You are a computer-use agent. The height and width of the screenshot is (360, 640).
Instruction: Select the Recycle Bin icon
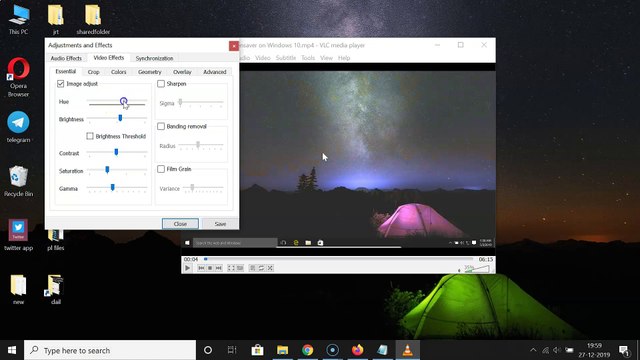click(x=18, y=181)
